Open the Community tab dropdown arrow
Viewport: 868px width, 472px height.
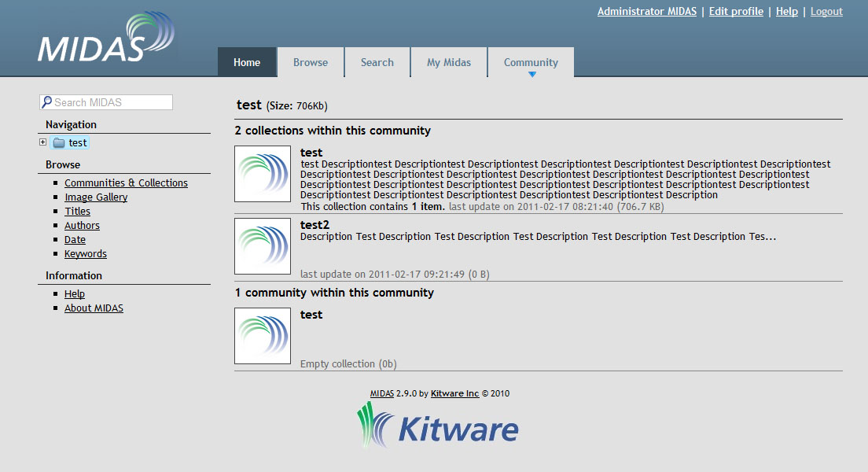tap(532, 75)
